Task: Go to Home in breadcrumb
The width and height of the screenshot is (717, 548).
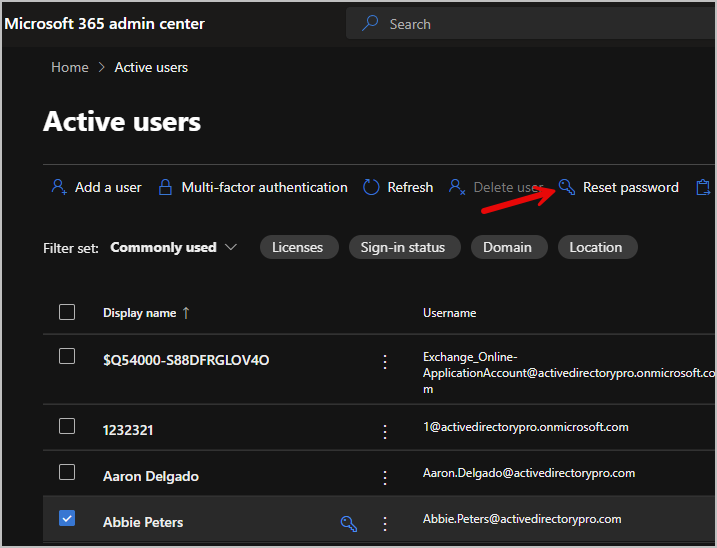Action: [70, 67]
